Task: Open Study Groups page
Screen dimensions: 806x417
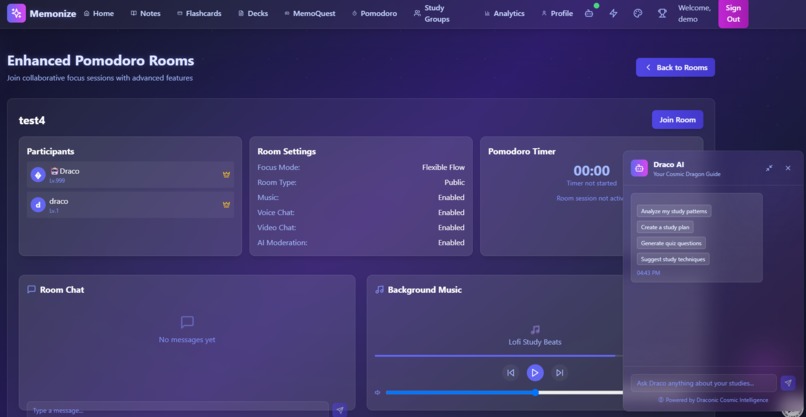Action: [x=432, y=14]
